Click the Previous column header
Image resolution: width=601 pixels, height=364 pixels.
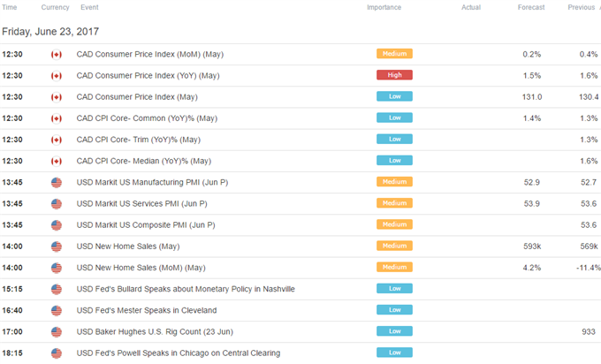(582, 7)
